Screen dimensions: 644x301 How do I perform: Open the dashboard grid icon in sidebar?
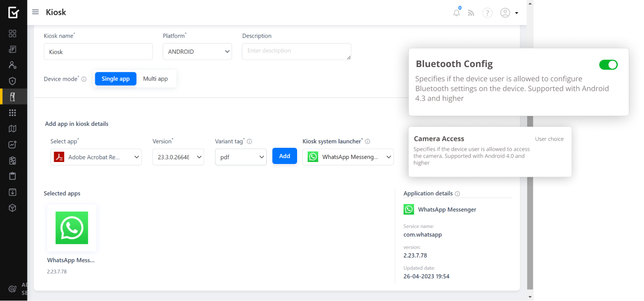pyautogui.click(x=13, y=33)
